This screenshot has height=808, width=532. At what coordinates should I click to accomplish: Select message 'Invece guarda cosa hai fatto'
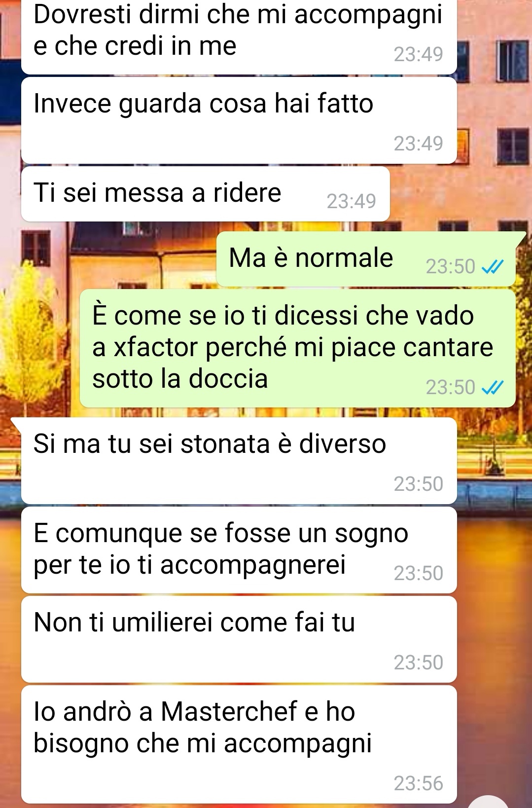[239, 120]
